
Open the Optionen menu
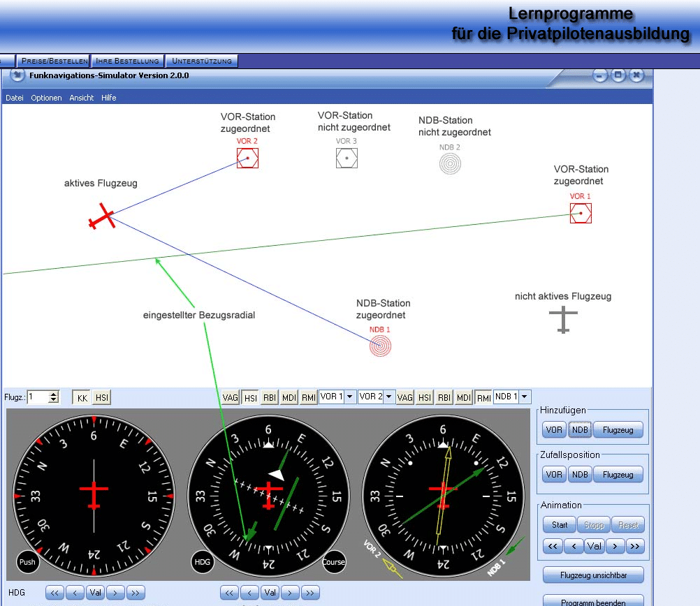coord(46,98)
